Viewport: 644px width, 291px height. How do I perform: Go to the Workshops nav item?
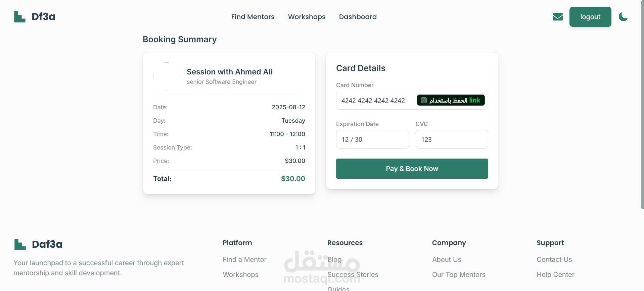pos(307,17)
